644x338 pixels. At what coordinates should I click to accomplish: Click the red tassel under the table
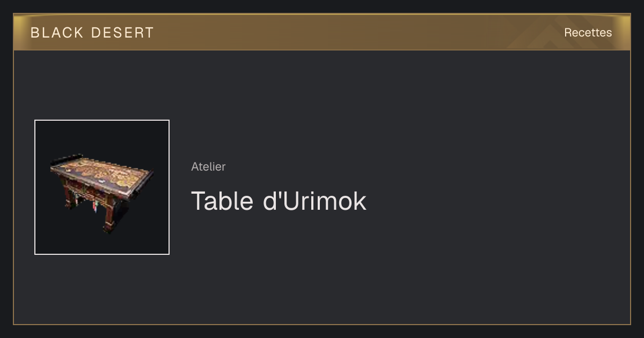tap(96, 206)
